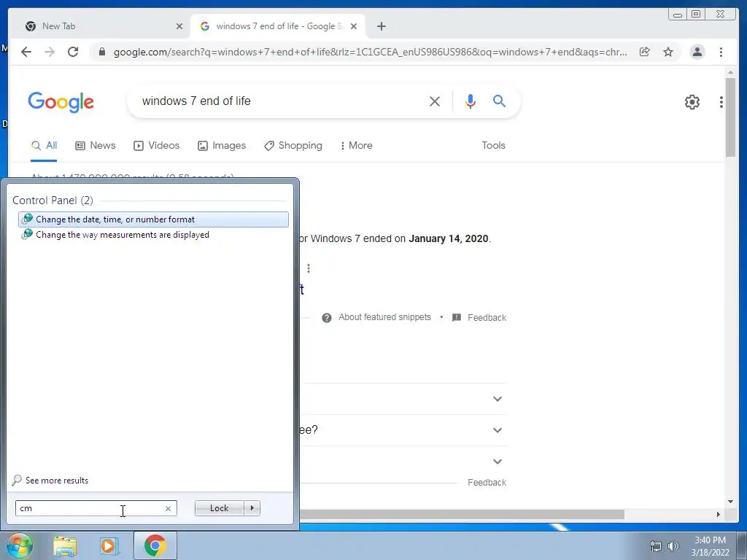
Task: Open Change the way measurements are displayed
Action: pos(153,235)
